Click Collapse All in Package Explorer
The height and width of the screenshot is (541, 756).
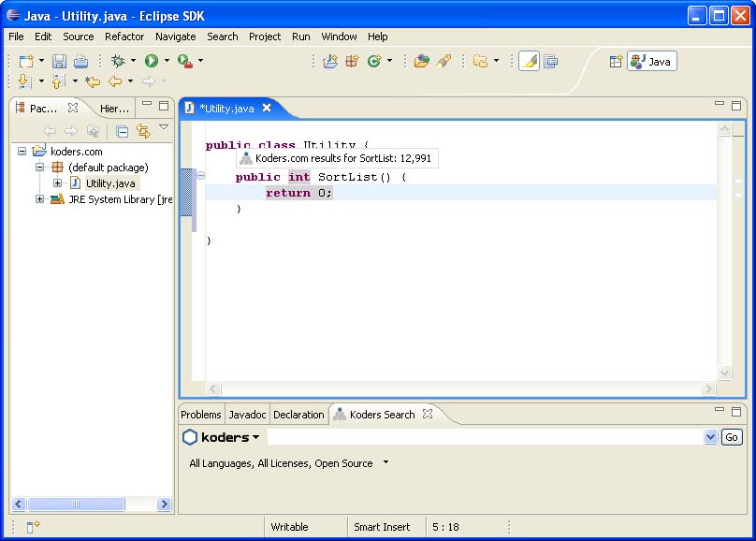coord(122,131)
